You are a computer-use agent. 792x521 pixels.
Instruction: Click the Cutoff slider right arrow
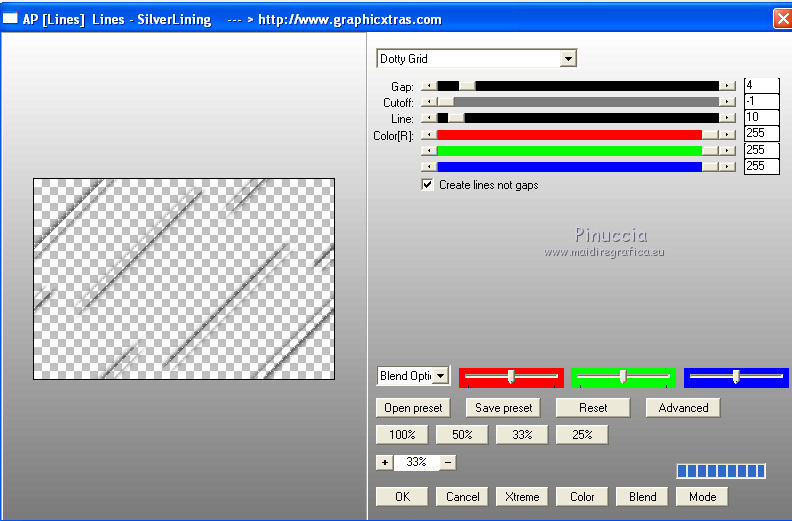727,102
